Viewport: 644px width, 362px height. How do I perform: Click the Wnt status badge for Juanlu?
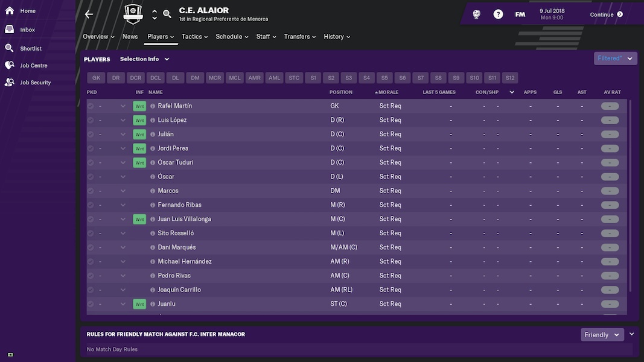click(139, 304)
